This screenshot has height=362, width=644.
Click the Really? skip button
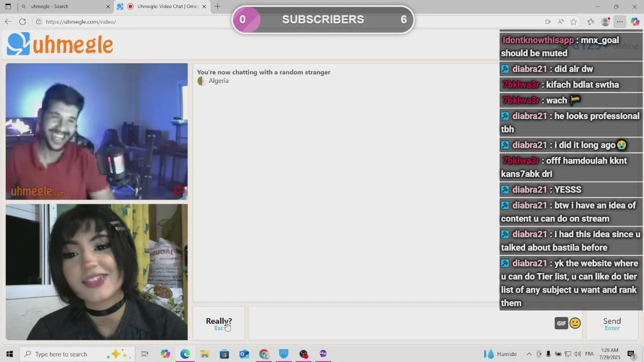point(219,324)
